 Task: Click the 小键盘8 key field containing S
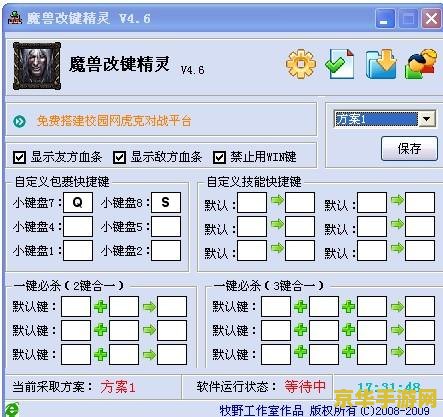click(x=166, y=202)
